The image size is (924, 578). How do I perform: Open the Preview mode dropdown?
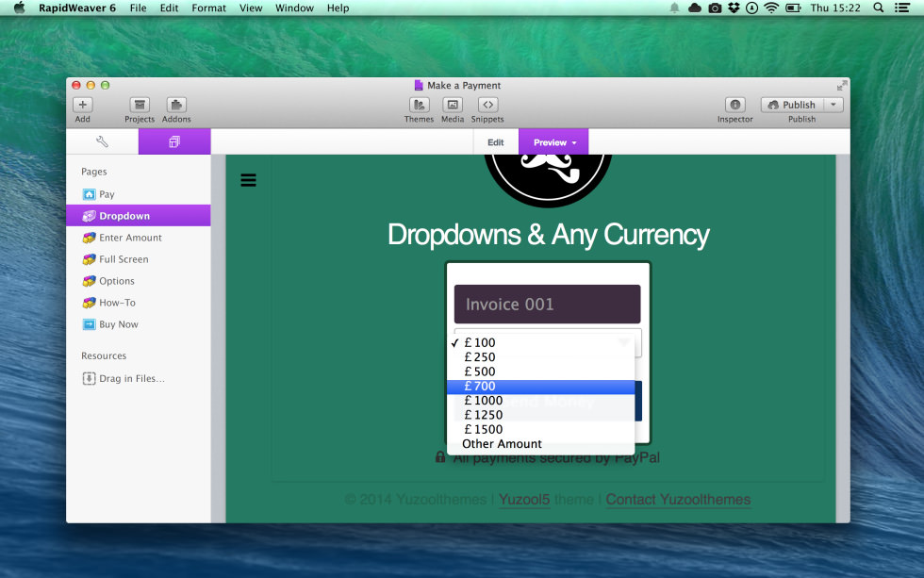click(x=553, y=142)
